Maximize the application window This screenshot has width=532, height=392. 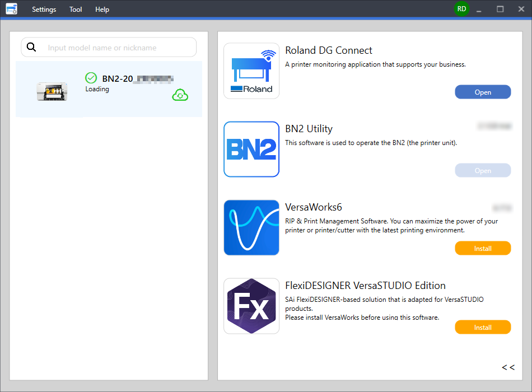tap(500, 9)
